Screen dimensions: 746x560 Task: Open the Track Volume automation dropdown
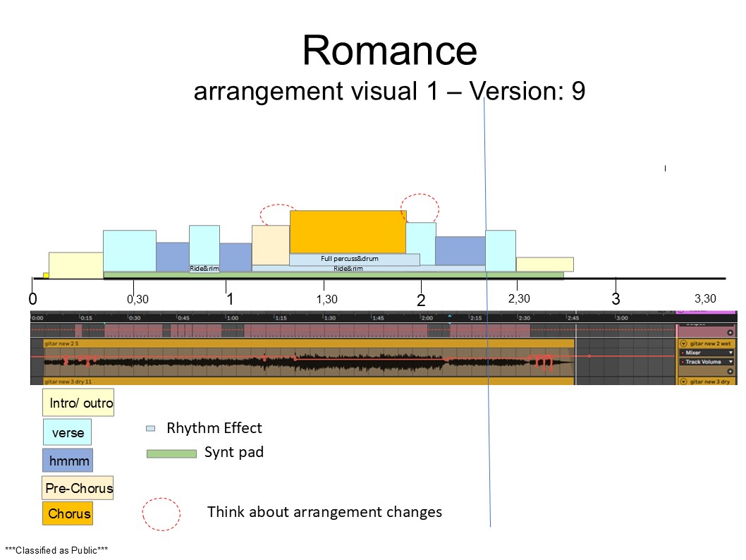(x=730, y=362)
